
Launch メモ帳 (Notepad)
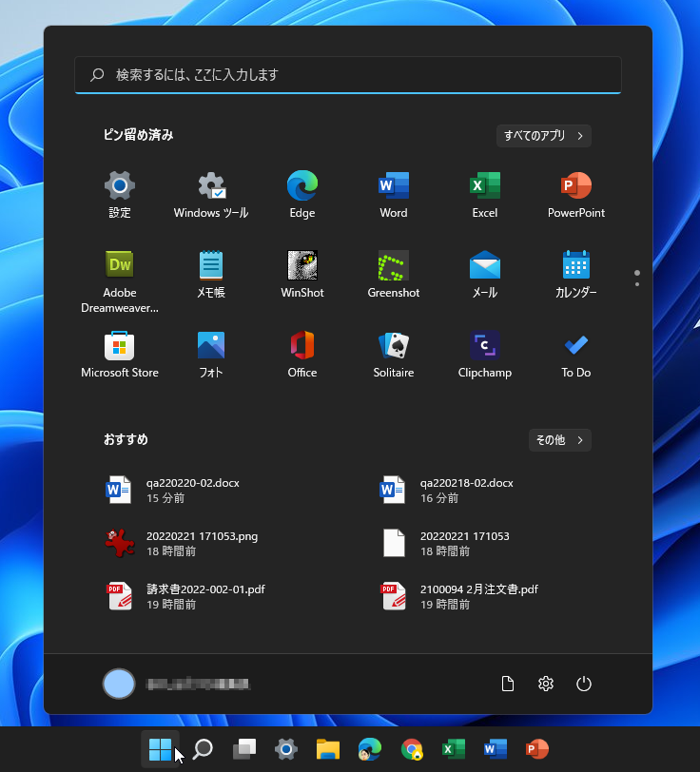pos(211,274)
